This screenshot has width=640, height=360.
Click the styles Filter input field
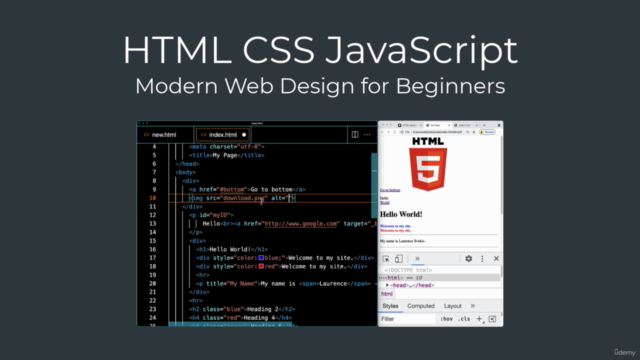407,319
